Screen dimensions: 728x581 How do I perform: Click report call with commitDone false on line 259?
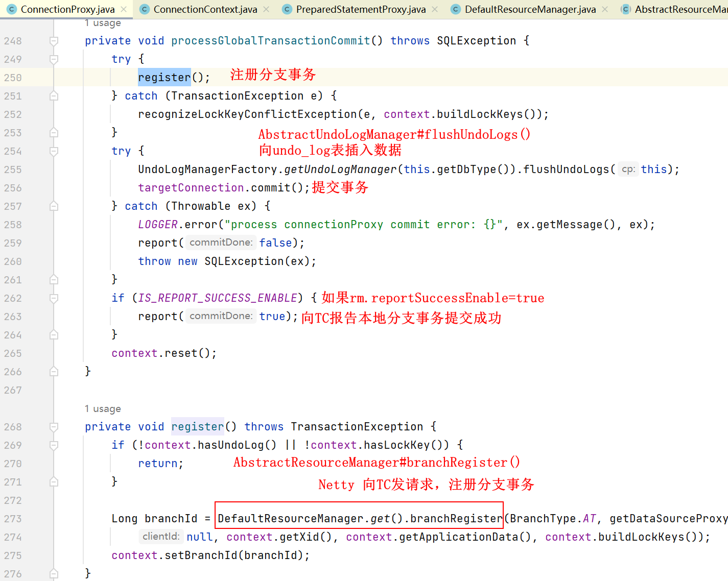point(158,243)
